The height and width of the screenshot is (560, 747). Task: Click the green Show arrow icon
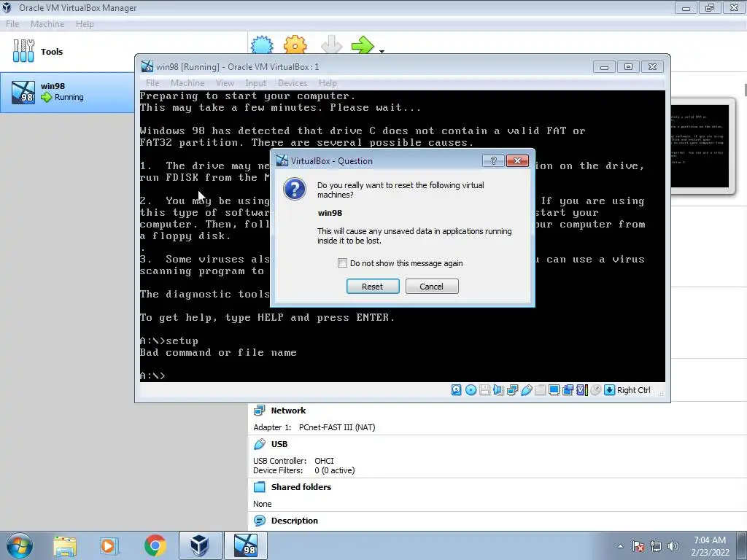pyautogui.click(x=363, y=45)
